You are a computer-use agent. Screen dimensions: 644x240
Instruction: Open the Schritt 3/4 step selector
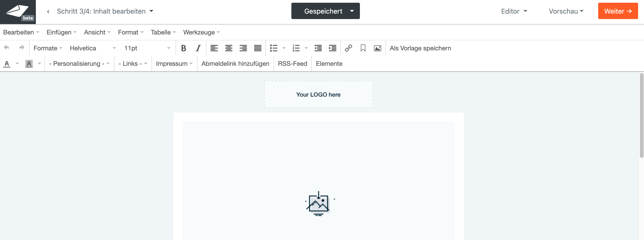pyautogui.click(x=105, y=11)
